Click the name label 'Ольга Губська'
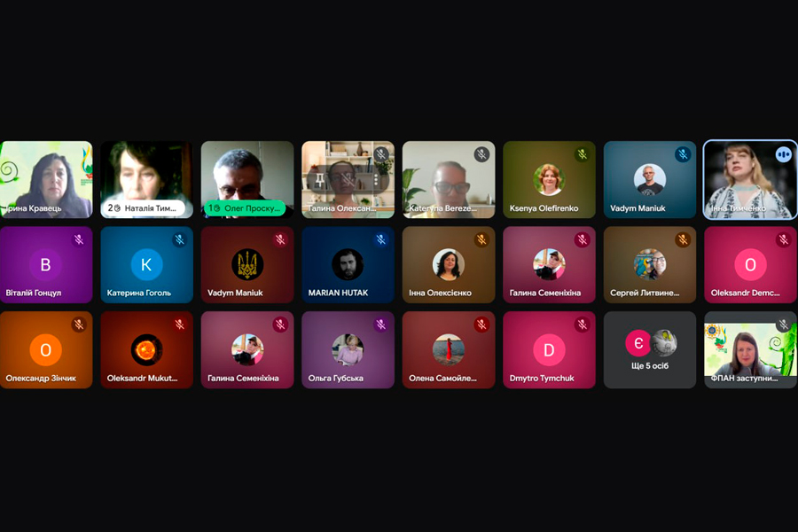The height and width of the screenshot is (532, 798). (x=335, y=379)
